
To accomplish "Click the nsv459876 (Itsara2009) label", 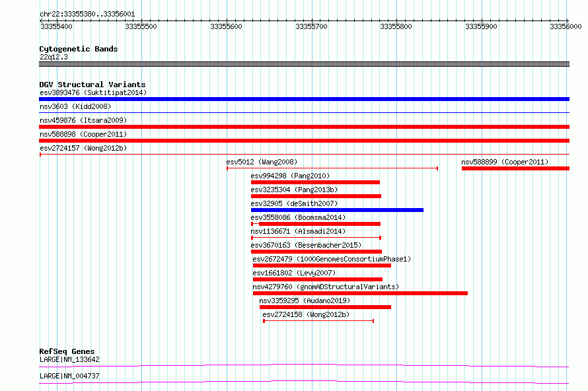I will (83, 120).
